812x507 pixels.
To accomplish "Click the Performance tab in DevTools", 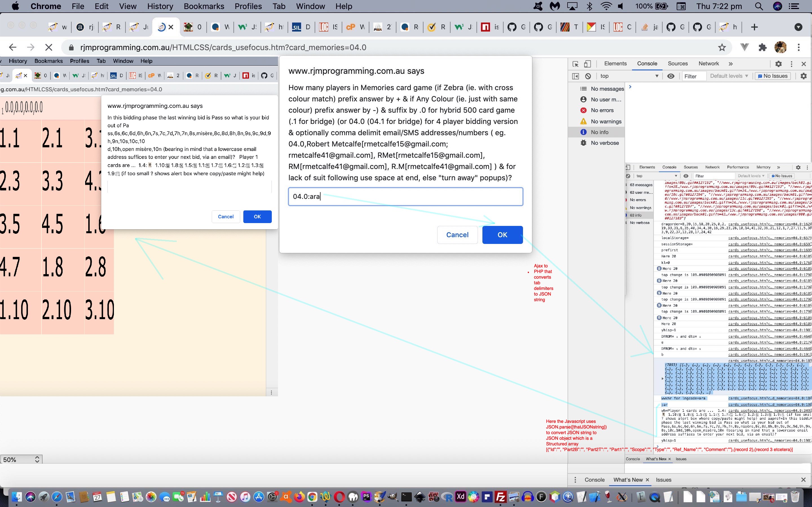I will (737, 167).
